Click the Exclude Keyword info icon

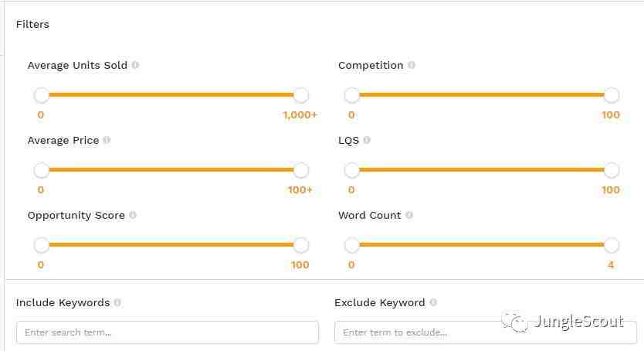tap(433, 302)
